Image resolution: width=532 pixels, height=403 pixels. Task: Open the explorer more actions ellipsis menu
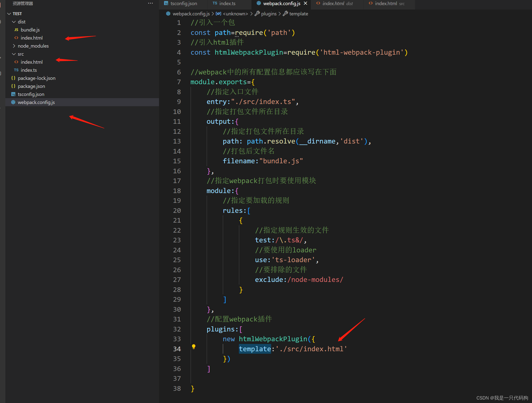150,3
